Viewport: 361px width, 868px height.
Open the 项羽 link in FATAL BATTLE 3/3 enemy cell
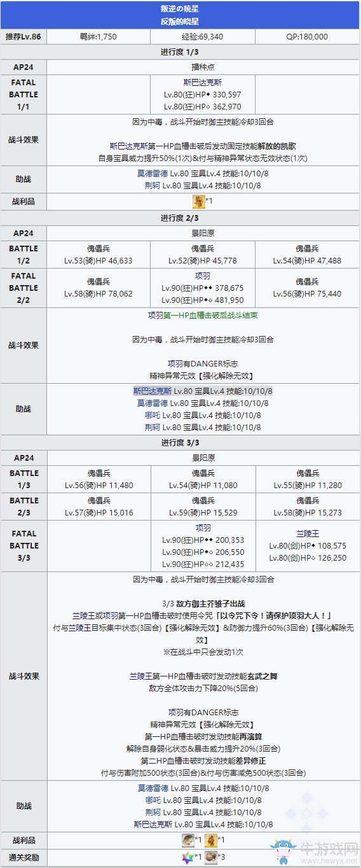coord(203,528)
